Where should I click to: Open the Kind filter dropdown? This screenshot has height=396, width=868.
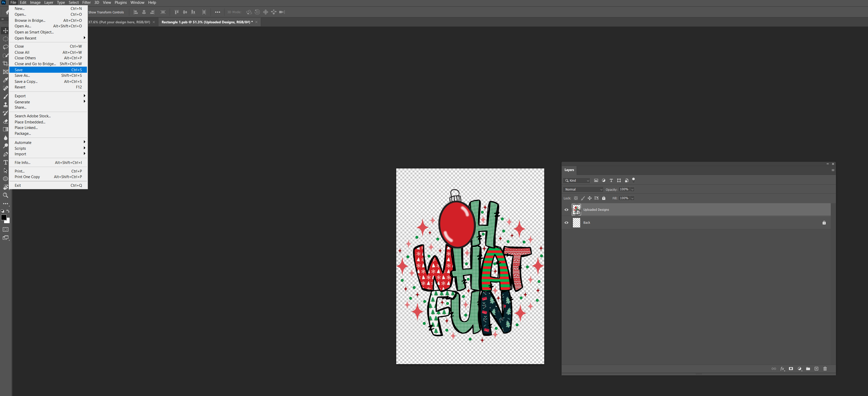(x=577, y=181)
